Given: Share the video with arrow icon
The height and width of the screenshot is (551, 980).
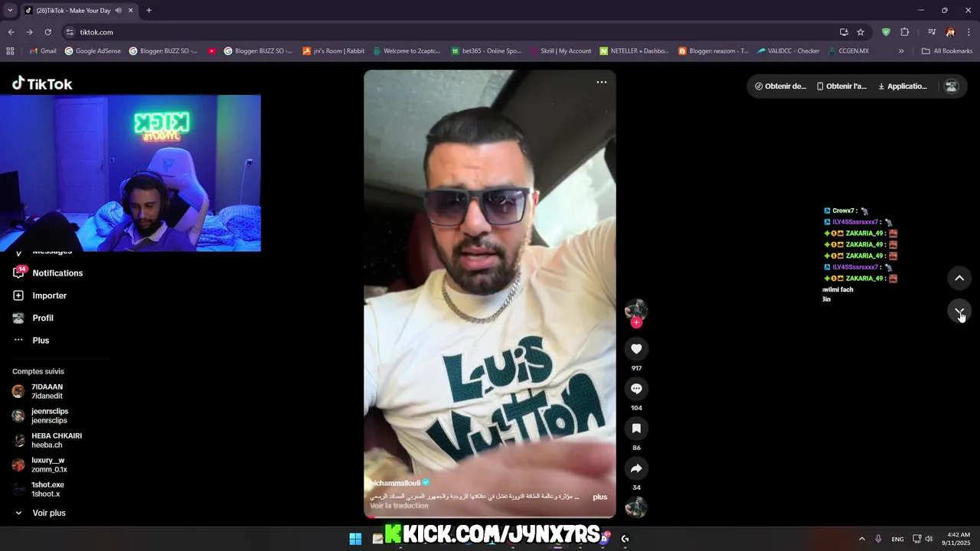Looking at the screenshot, I should (636, 468).
